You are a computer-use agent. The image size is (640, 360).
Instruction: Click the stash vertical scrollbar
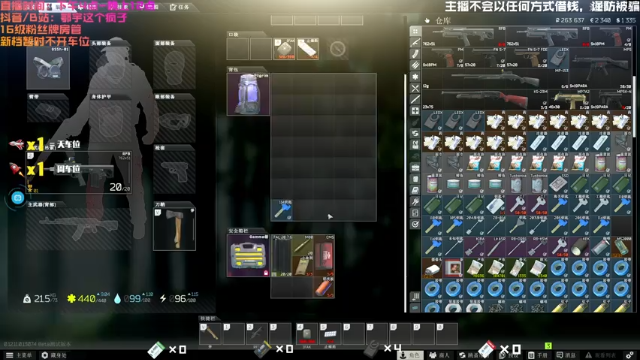[x=634, y=106]
